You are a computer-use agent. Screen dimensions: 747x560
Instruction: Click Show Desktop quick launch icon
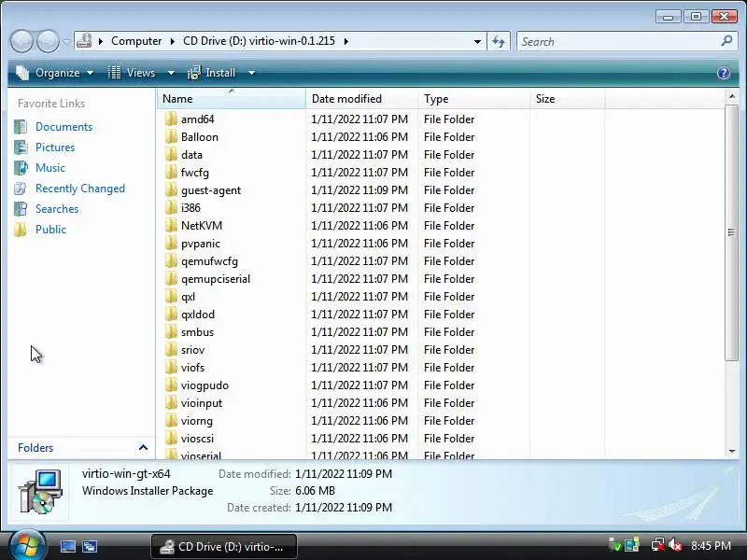tap(67, 546)
